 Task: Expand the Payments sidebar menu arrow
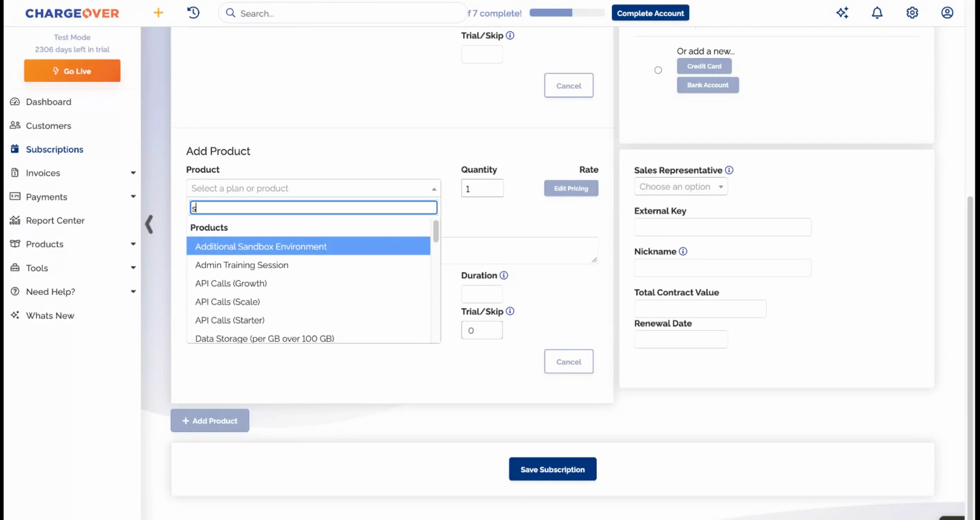point(133,197)
